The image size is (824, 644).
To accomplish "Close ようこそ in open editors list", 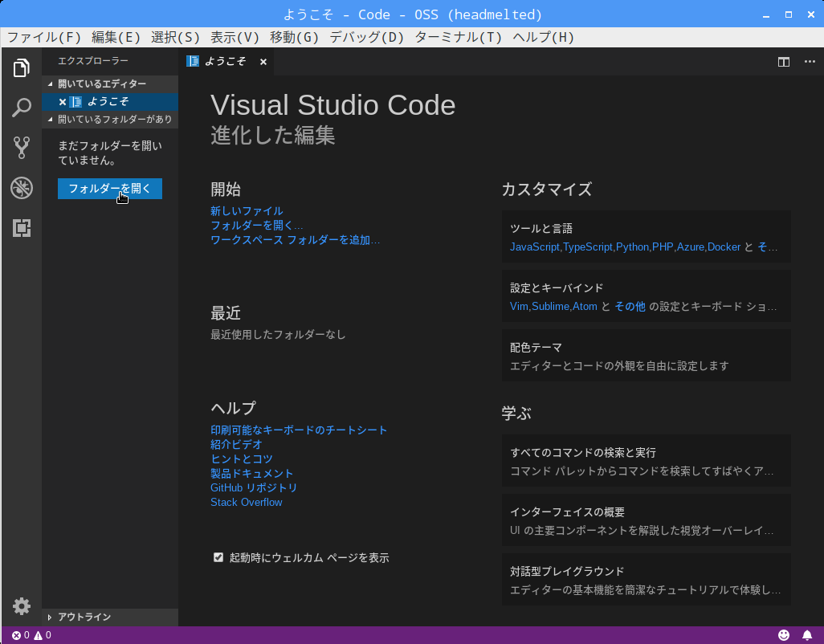I will coord(63,102).
